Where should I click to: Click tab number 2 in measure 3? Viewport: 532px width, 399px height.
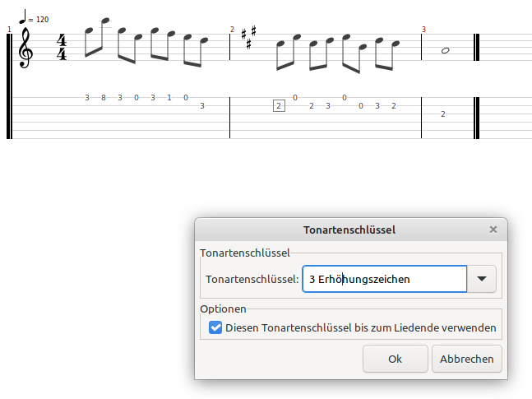tap(442, 114)
